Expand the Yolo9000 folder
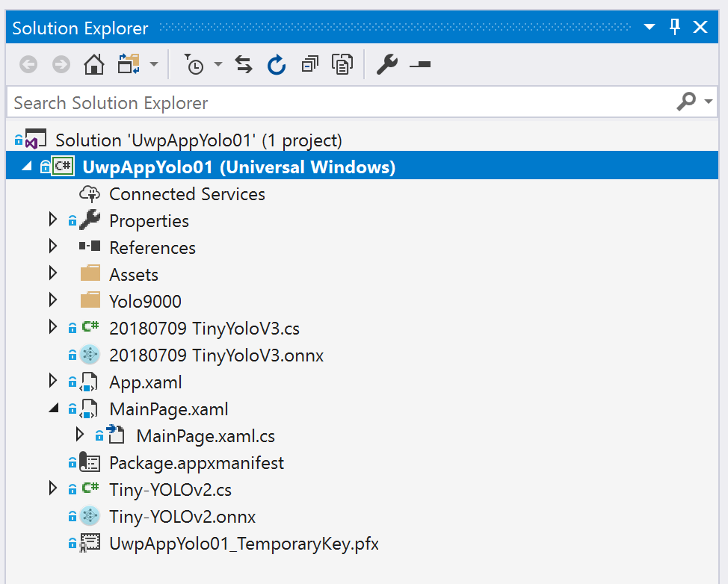This screenshot has height=584, width=728. (52, 301)
